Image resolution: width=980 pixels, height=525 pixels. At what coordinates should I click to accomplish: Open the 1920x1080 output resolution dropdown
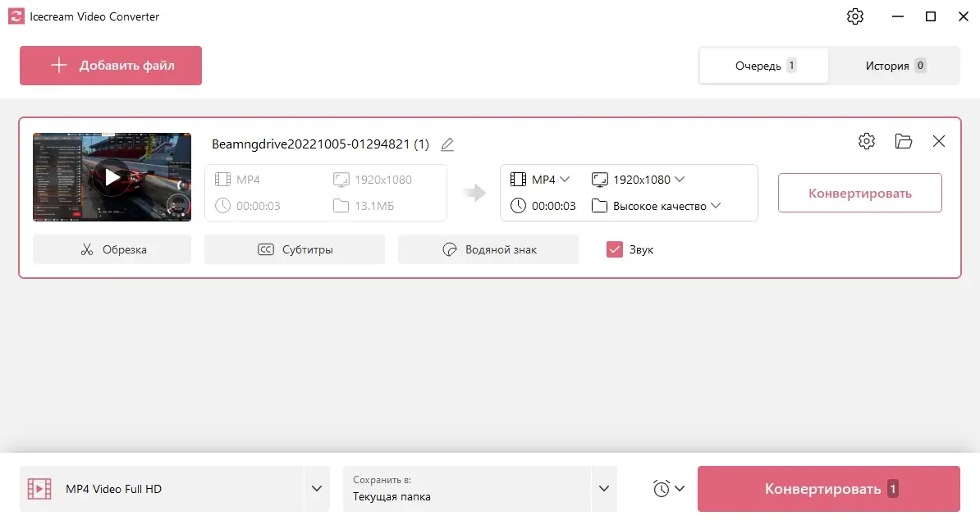click(x=639, y=180)
